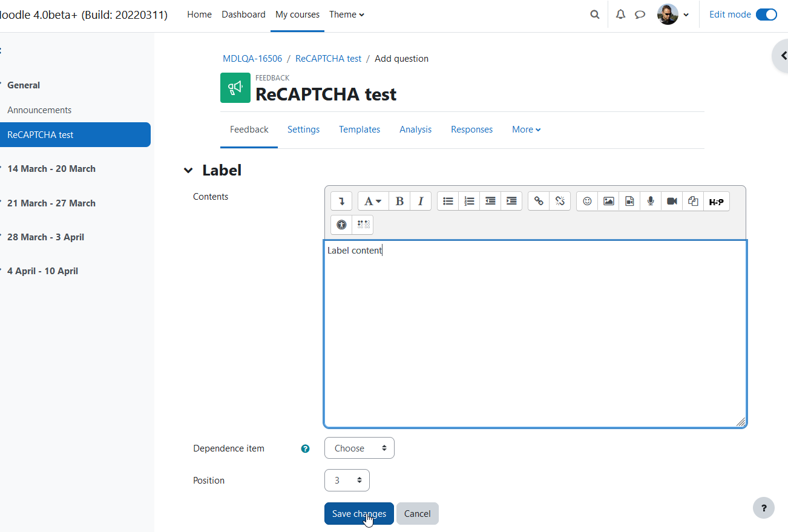Viewport: 788px width, 532px height.
Task: Run the accessibility checker
Action: pyautogui.click(x=341, y=225)
